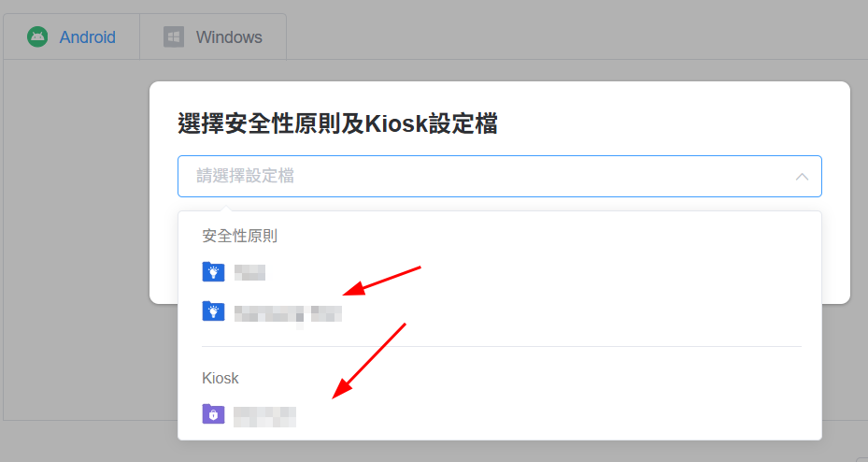Viewport: 868px width, 462px height.
Task: Click the divider line above Kiosk section
Action: pyautogui.click(x=502, y=347)
